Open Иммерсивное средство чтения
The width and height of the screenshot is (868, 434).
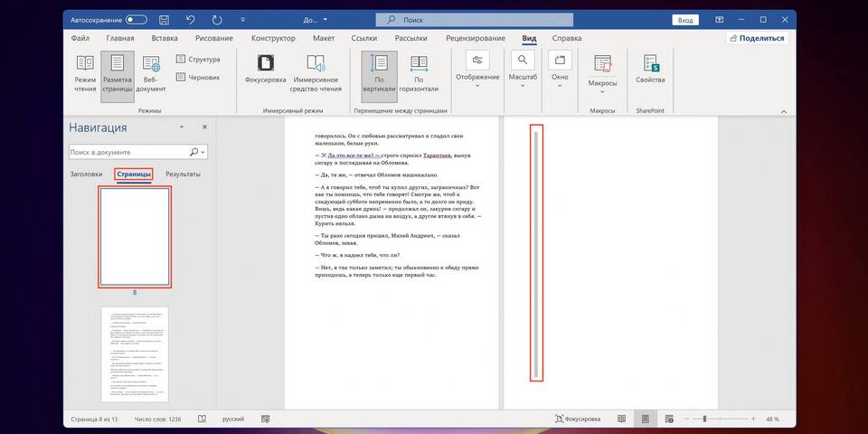(316, 72)
